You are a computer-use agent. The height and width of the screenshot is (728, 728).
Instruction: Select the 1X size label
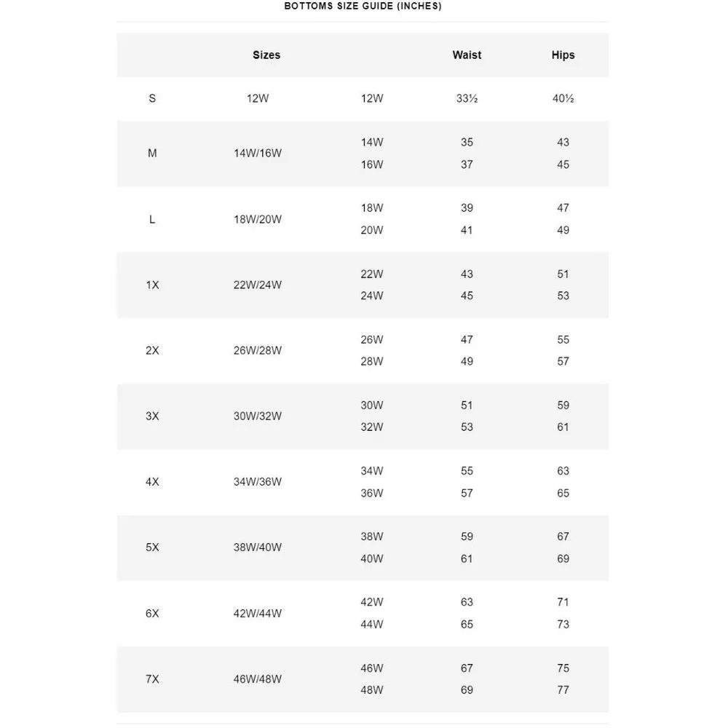pos(152,285)
